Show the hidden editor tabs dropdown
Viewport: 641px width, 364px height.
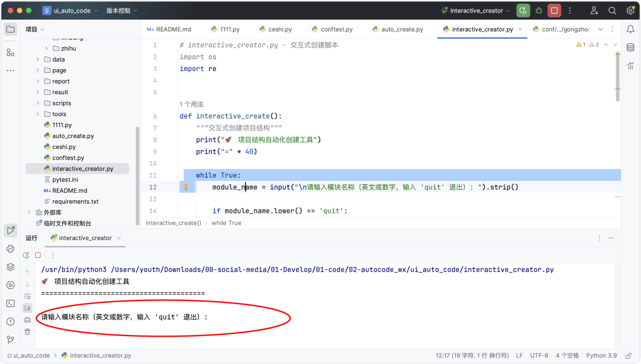click(600, 29)
